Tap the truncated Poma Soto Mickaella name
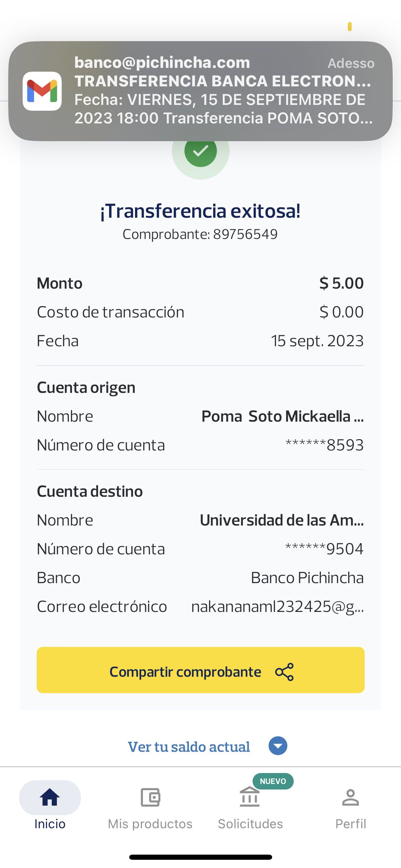The width and height of the screenshot is (401, 868). 282,417
